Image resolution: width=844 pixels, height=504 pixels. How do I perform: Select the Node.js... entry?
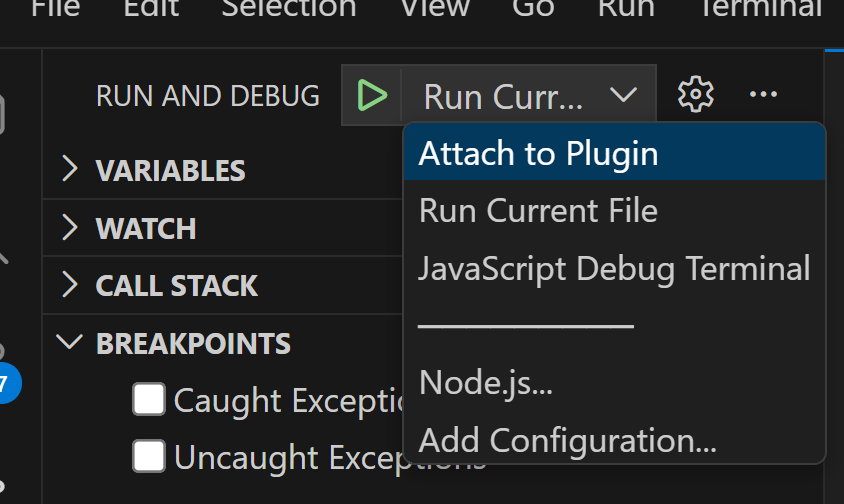pyautogui.click(x=486, y=382)
